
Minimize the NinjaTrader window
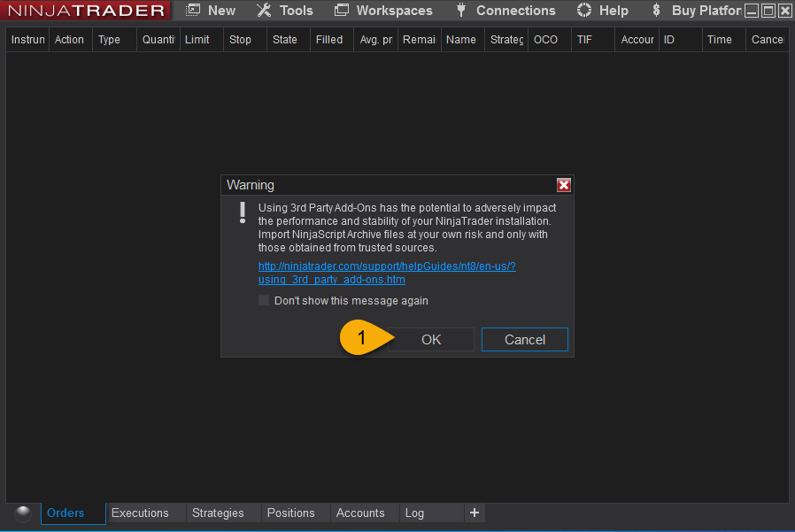752,11
